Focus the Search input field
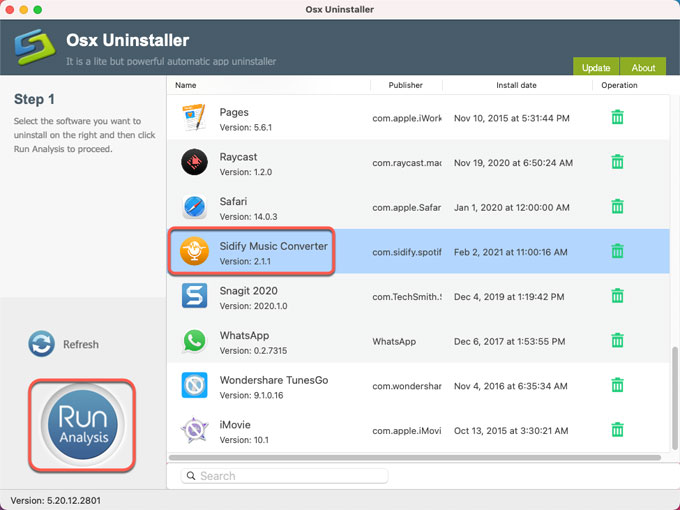Screen dimensions: 680x510 click(x=284, y=476)
